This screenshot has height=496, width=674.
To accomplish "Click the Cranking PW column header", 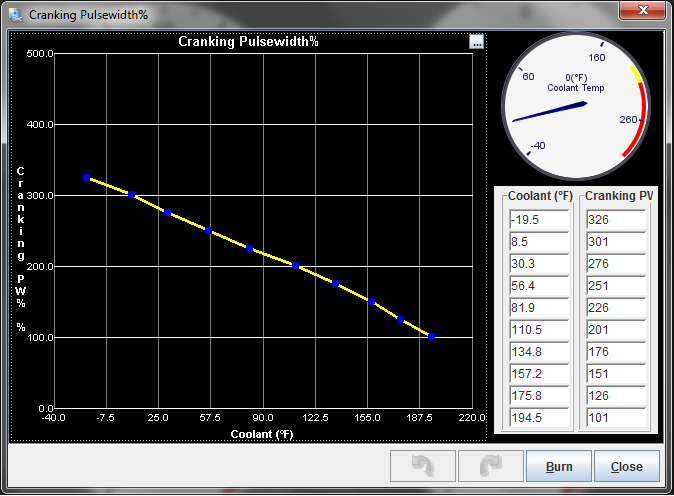I will (x=619, y=196).
